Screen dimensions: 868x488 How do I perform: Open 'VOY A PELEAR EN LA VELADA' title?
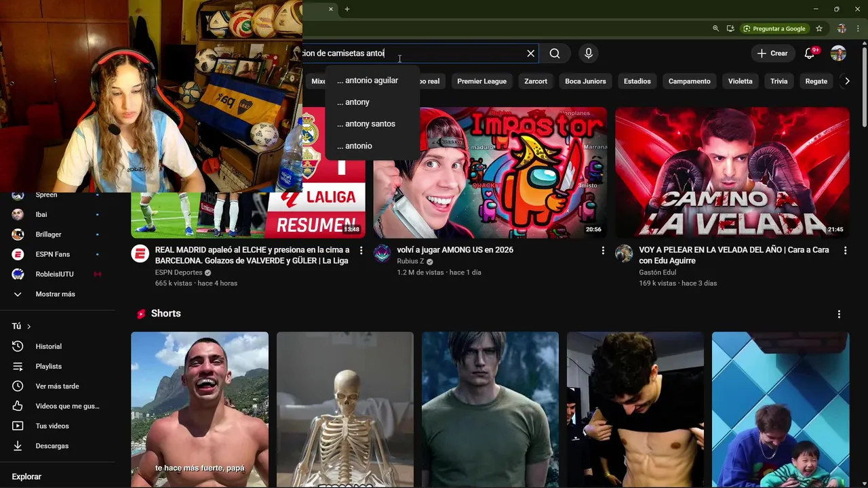[x=734, y=255]
